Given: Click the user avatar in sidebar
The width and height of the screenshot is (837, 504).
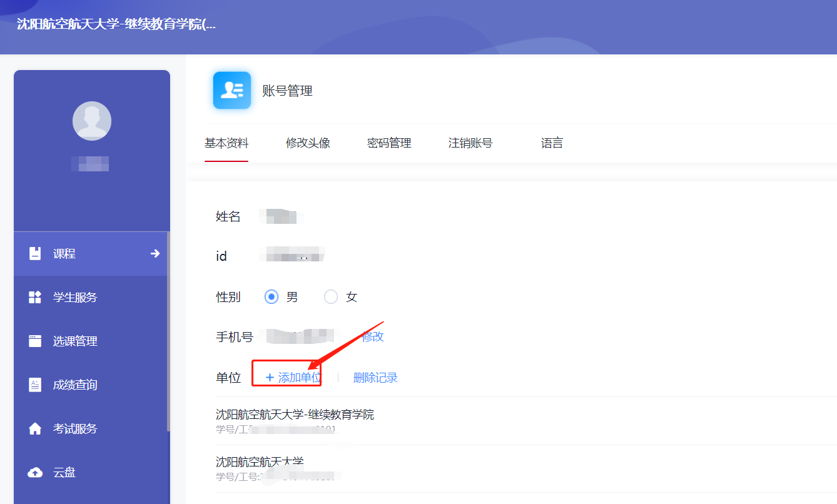Looking at the screenshot, I should pos(92,120).
